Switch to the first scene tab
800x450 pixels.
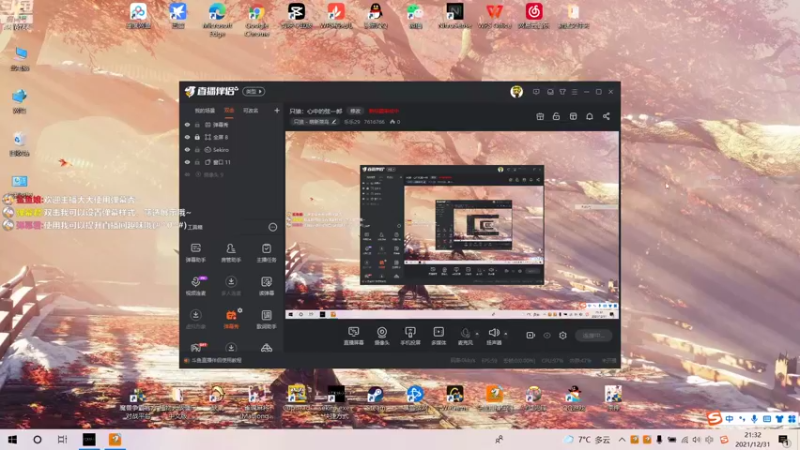coord(205,111)
